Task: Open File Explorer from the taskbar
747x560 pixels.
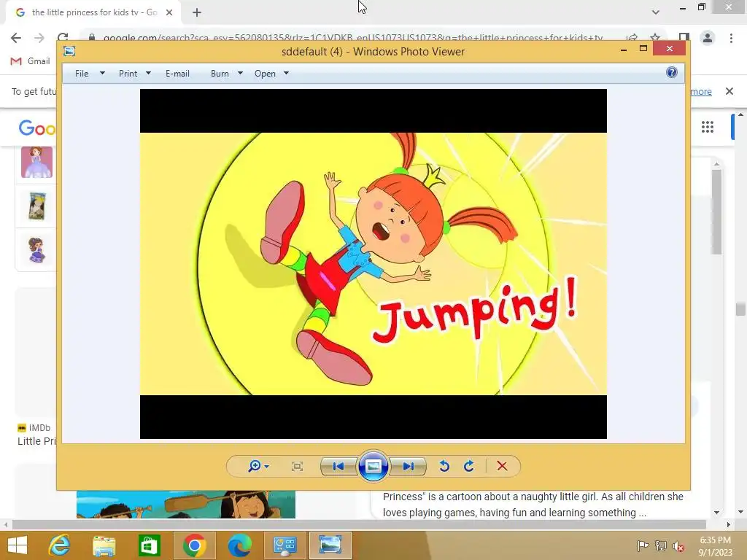Action: pos(104,545)
